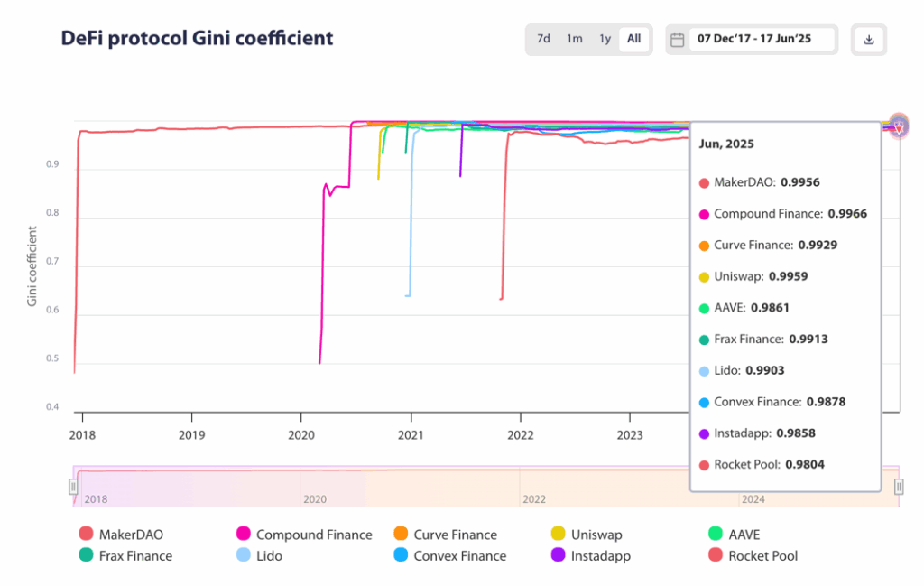The height and width of the screenshot is (586, 924).
Task: Click the chart title DeFi protocol Gini coefficient
Action: coord(197,38)
